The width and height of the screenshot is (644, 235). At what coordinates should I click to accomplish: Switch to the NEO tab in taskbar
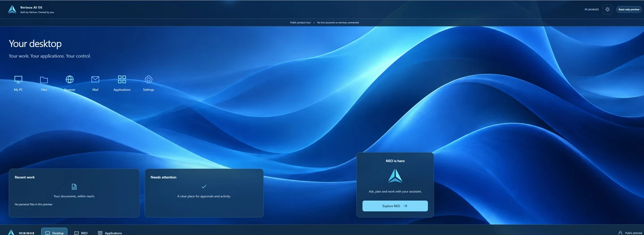(81, 233)
